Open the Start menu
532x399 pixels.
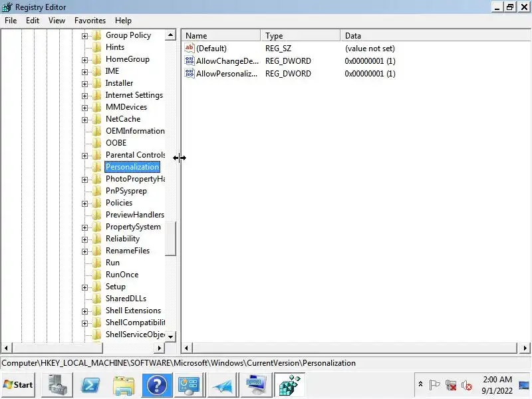pos(18,385)
